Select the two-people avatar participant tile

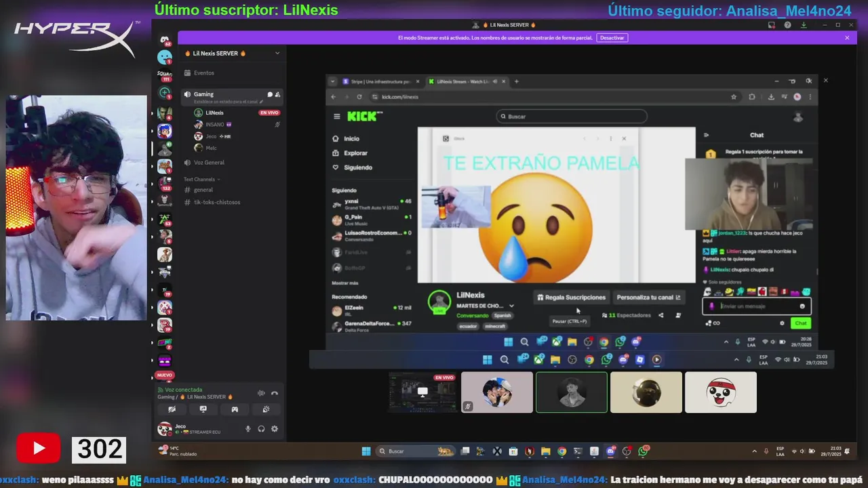point(497,392)
